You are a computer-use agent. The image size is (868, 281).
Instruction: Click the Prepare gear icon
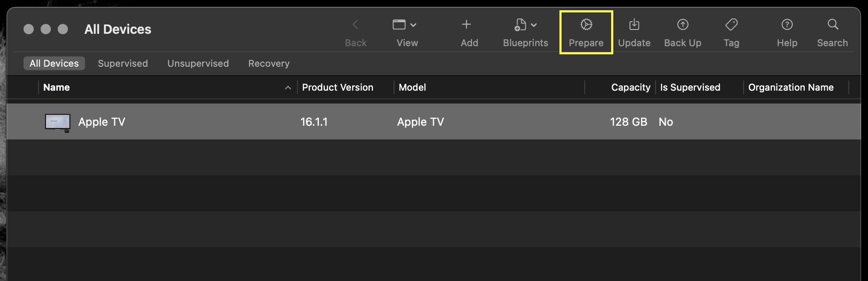[586, 25]
